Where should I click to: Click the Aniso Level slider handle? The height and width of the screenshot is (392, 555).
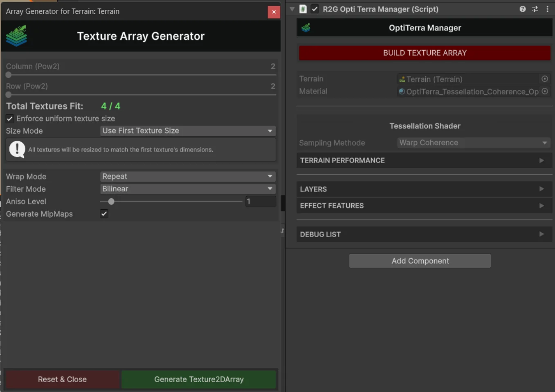[x=111, y=202]
